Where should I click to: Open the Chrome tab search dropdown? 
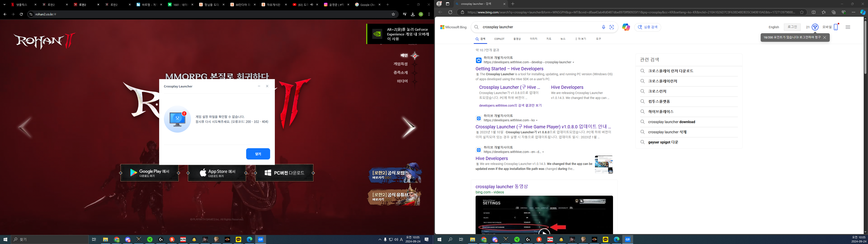click(4, 5)
